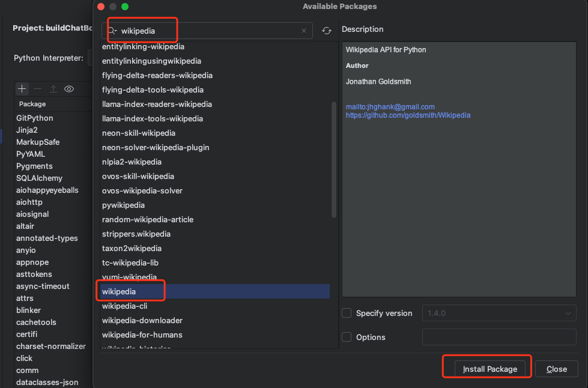The width and height of the screenshot is (588, 388).
Task: Select anyio in installed packages
Action: pos(26,250)
